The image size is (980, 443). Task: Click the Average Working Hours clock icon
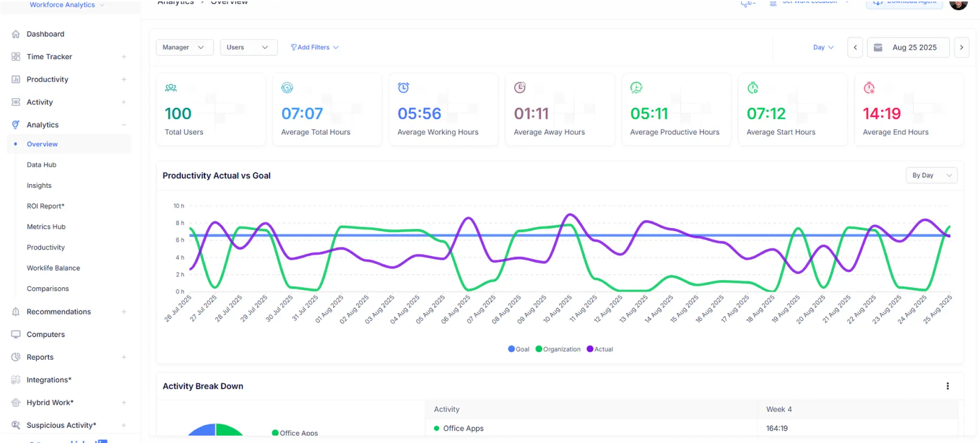coord(403,88)
